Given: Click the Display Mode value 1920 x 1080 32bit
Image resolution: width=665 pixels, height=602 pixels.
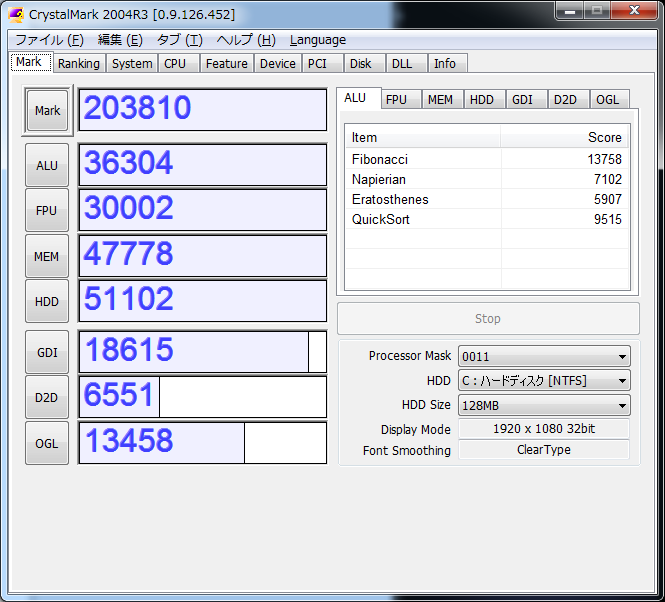Looking at the screenshot, I should pos(544,428).
